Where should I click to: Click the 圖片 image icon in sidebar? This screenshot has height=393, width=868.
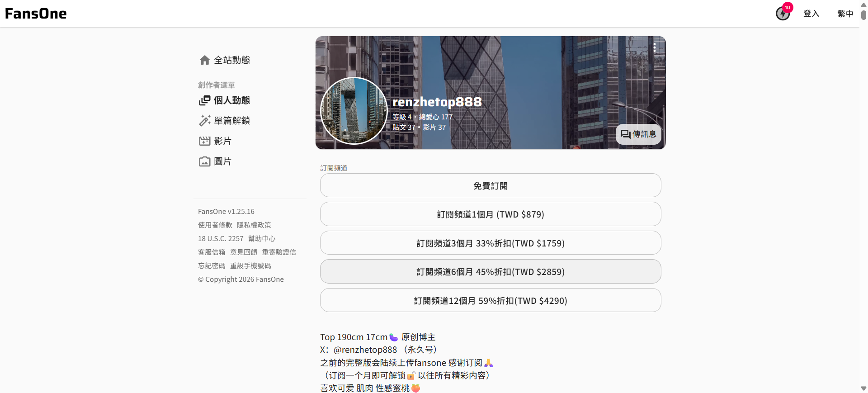204,161
